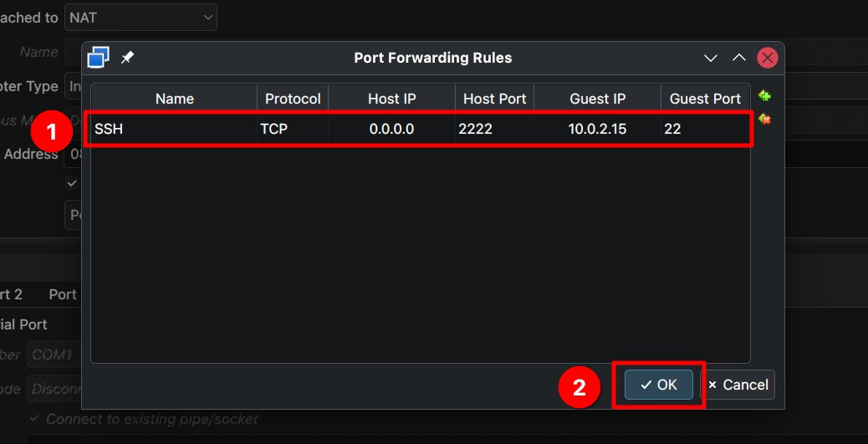The height and width of the screenshot is (444, 868).
Task: Select the SSH rule name cell
Action: (x=174, y=129)
